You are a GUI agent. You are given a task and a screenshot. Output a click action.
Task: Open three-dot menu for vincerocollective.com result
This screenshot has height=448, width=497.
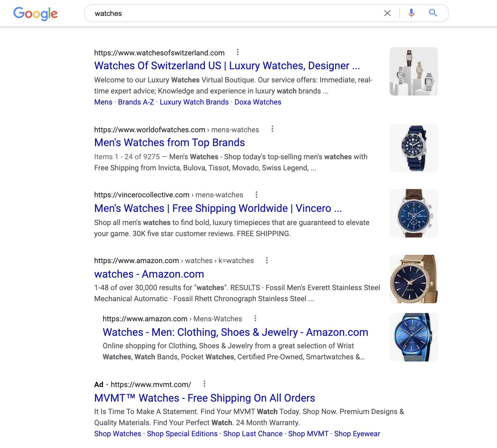click(256, 195)
